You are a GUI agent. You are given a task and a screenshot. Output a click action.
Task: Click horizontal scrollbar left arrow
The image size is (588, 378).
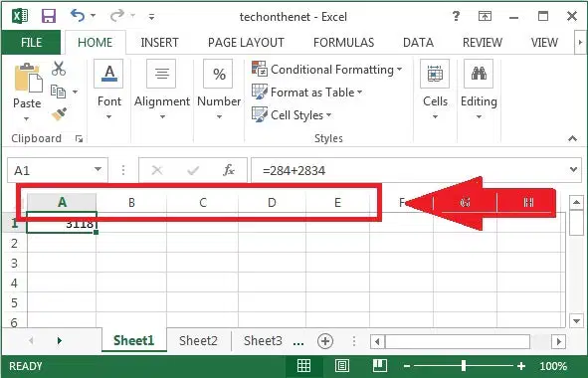click(377, 341)
